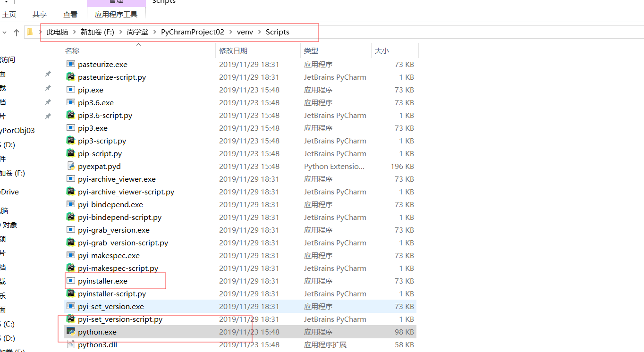Select the pyi-grab_version.exe application icon

click(x=71, y=230)
